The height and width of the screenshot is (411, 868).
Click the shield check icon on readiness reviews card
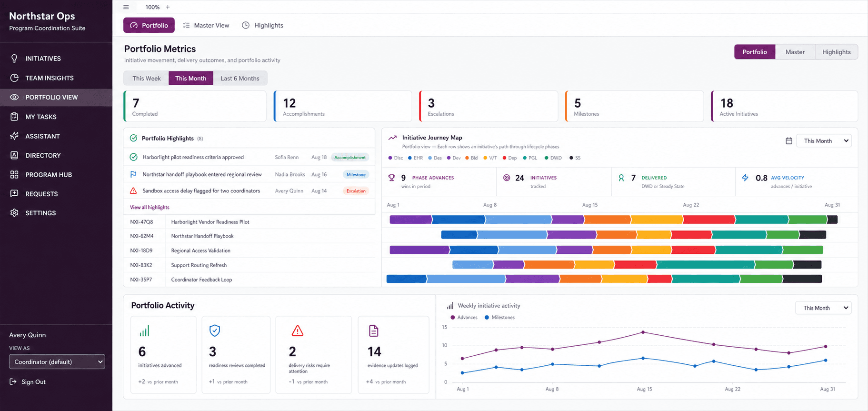[215, 330]
